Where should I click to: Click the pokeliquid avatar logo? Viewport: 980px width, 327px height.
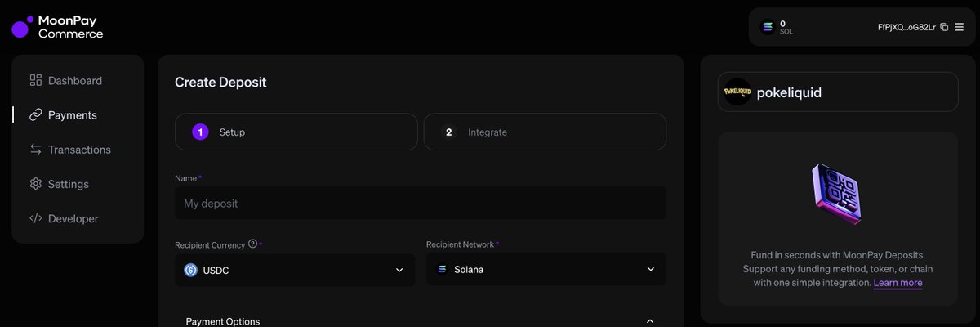[x=737, y=92]
